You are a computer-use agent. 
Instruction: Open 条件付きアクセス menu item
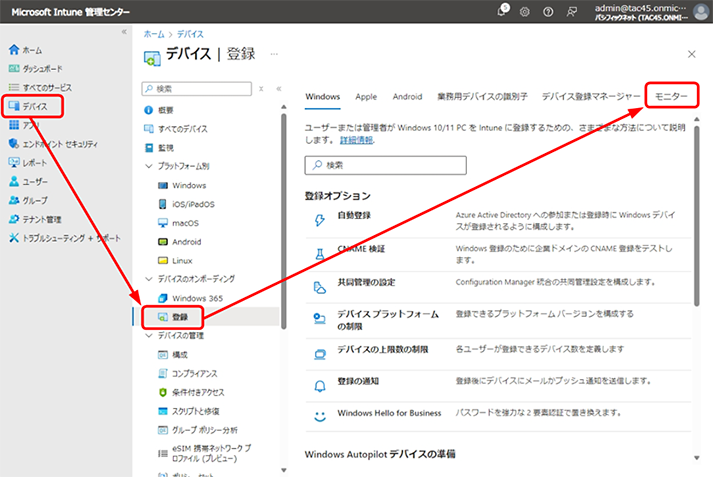point(191,392)
